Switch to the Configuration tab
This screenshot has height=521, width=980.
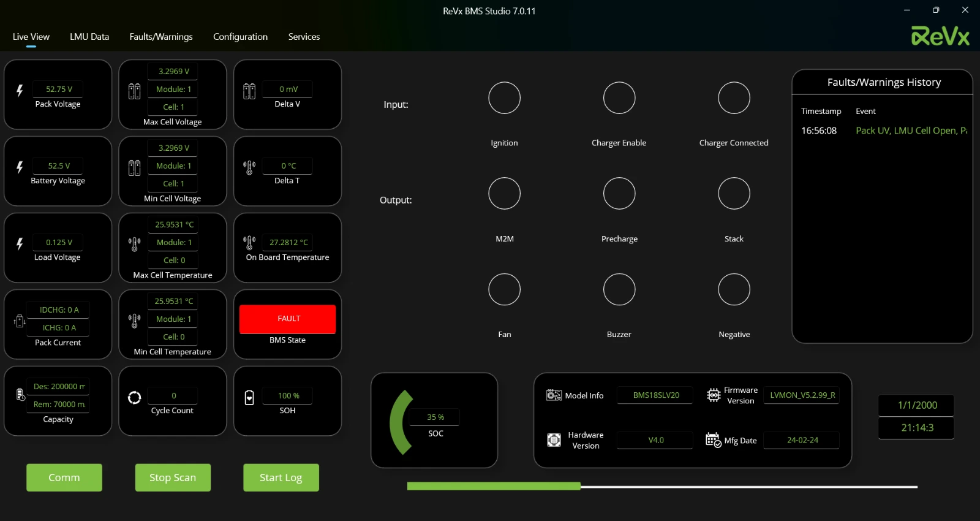pos(240,37)
